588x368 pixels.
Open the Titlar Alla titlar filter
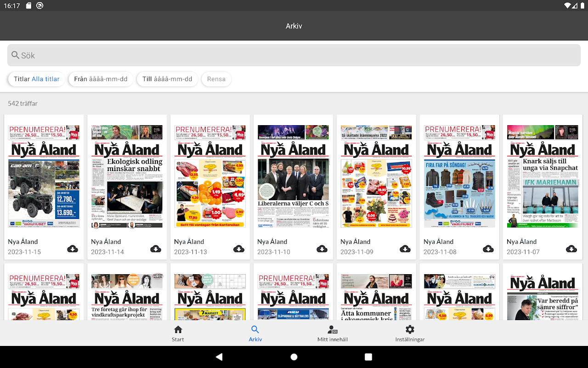(37, 79)
